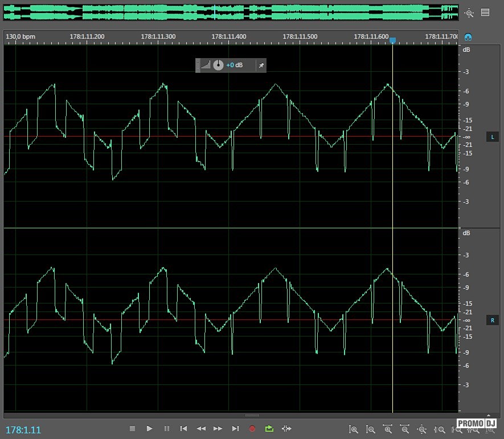504x439 pixels.
Task: Toggle the left channel L button
Action: click(493, 137)
